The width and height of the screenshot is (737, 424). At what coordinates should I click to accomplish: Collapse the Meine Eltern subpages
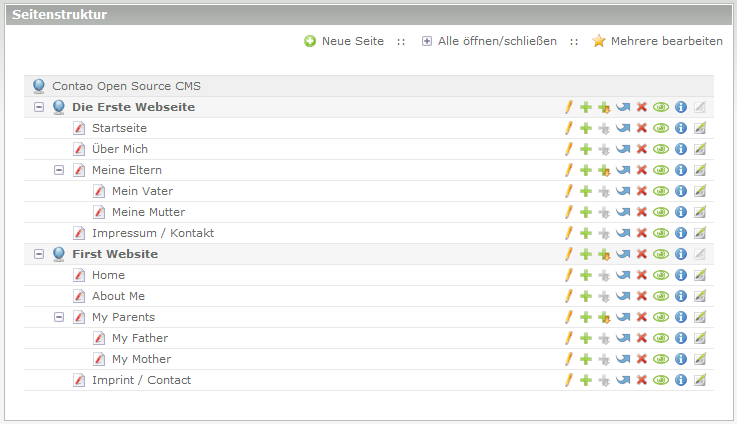(x=59, y=170)
